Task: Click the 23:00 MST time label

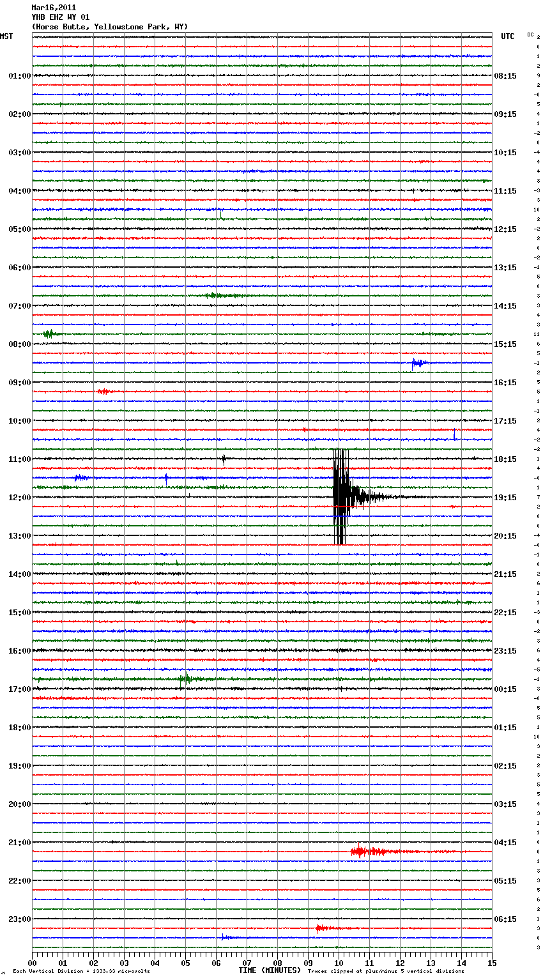Action: 19,919
